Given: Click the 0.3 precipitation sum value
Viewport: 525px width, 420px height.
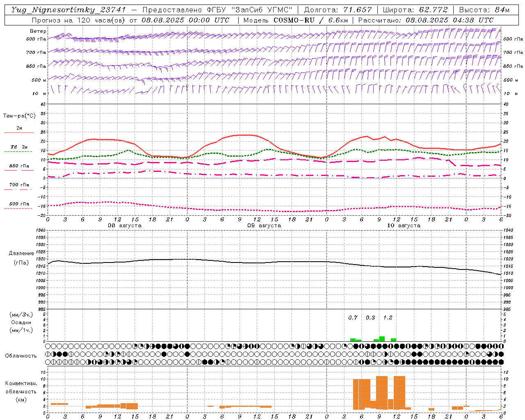Looking at the screenshot, I should 370,317.
